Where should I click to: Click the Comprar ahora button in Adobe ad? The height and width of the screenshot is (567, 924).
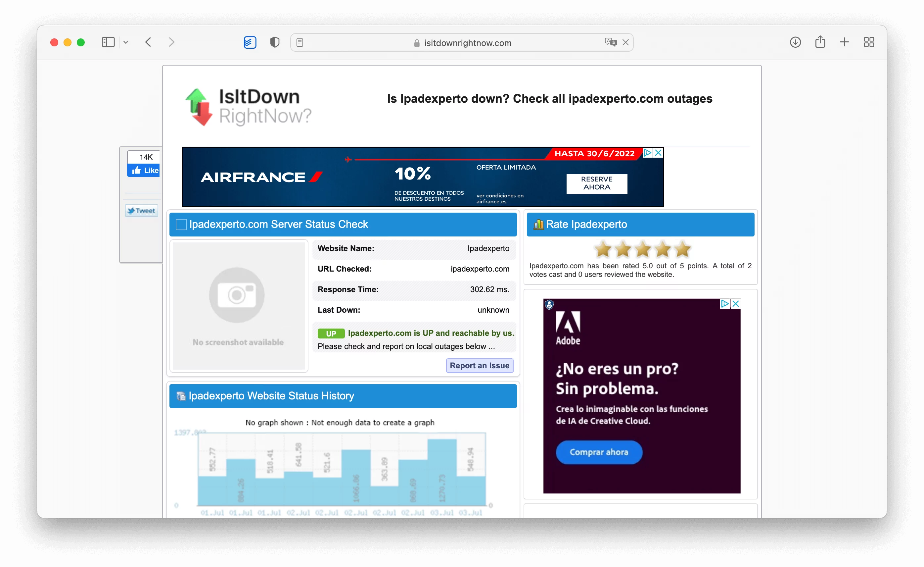point(597,452)
